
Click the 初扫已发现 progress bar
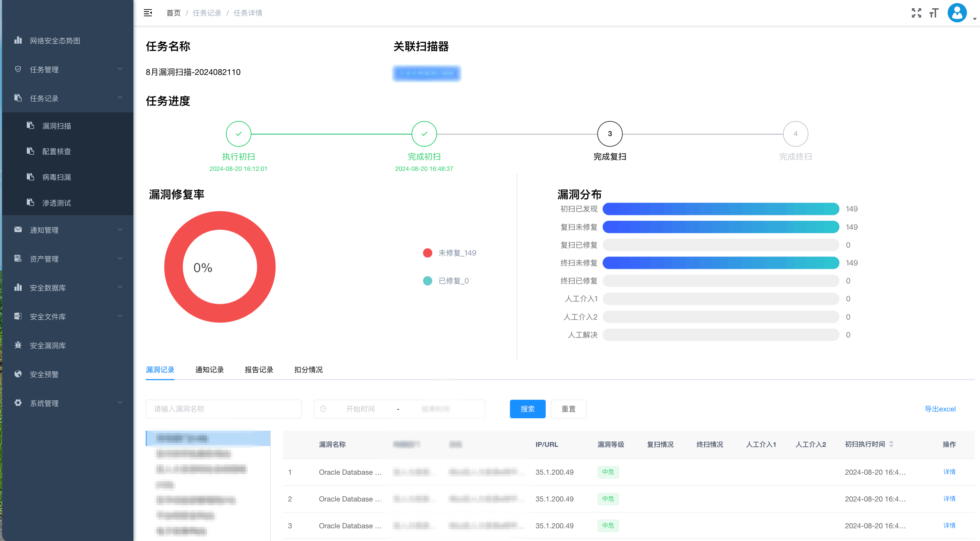tap(720, 209)
